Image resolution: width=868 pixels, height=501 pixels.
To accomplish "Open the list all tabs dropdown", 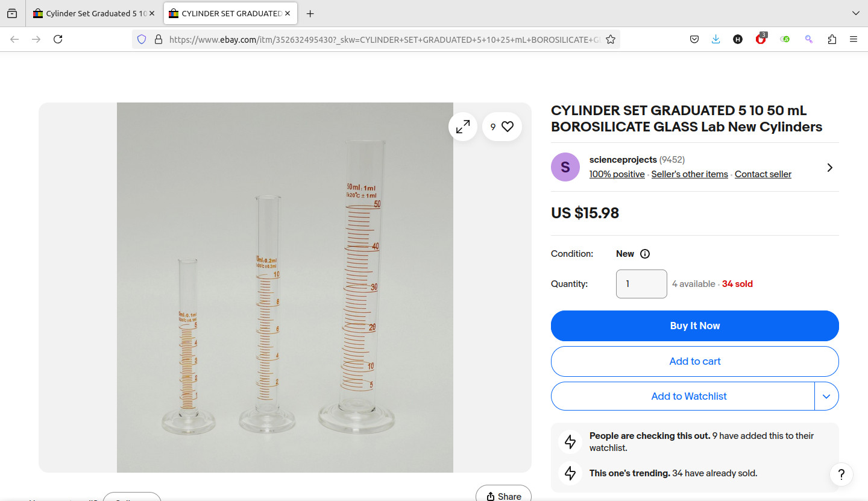I will (856, 13).
